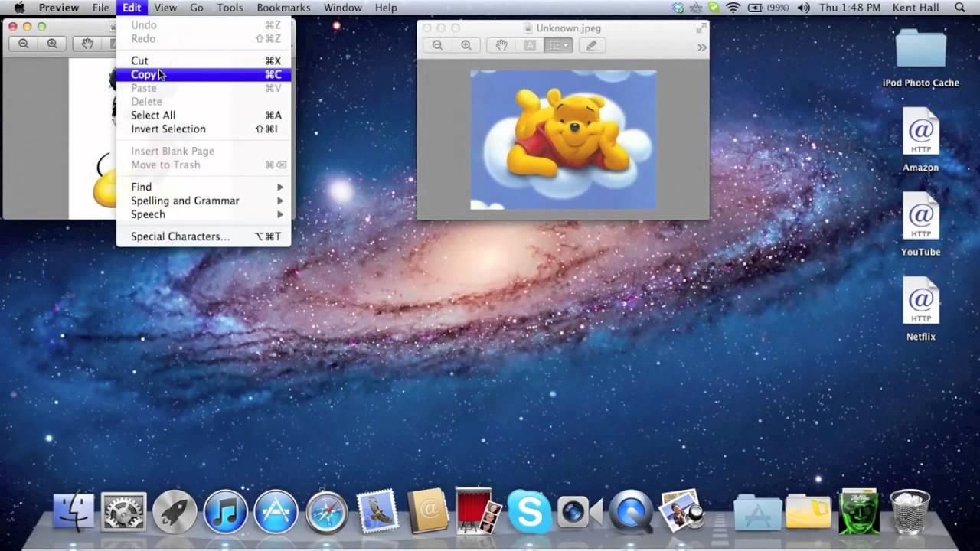The height and width of the screenshot is (551, 980).
Task: Open System Preferences from the Dock
Action: click(x=123, y=512)
